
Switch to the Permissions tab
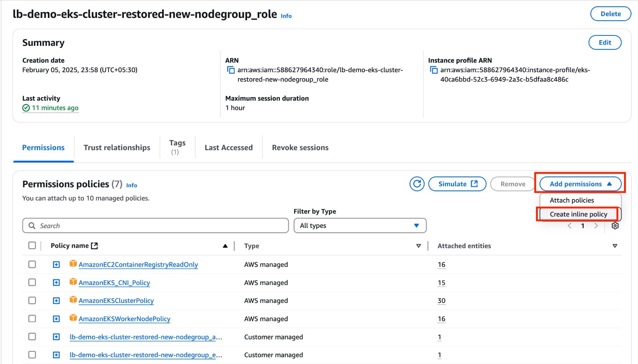coord(43,148)
